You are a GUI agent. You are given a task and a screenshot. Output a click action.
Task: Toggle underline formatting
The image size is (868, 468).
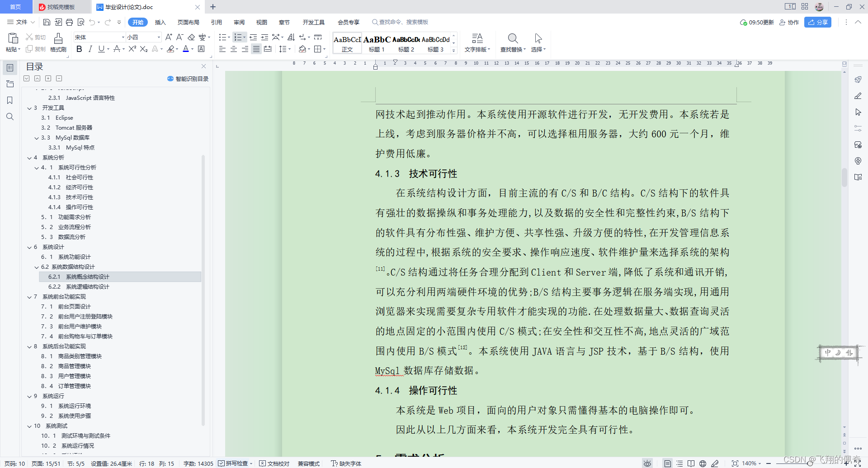pyautogui.click(x=101, y=49)
